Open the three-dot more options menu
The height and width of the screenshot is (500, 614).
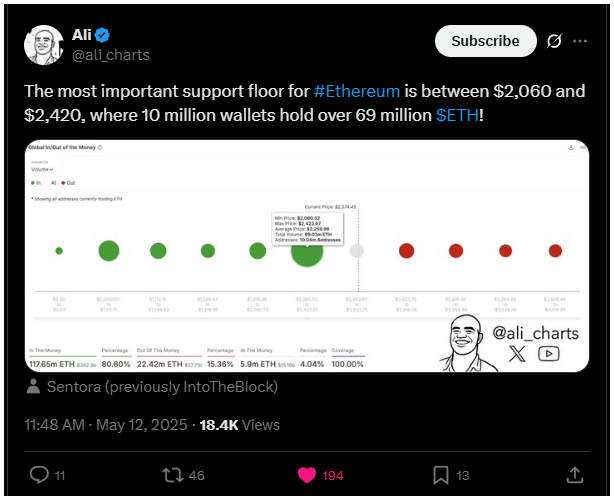580,41
